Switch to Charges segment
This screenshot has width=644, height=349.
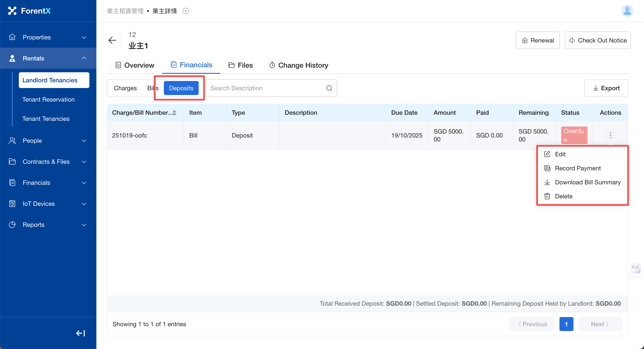click(125, 88)
